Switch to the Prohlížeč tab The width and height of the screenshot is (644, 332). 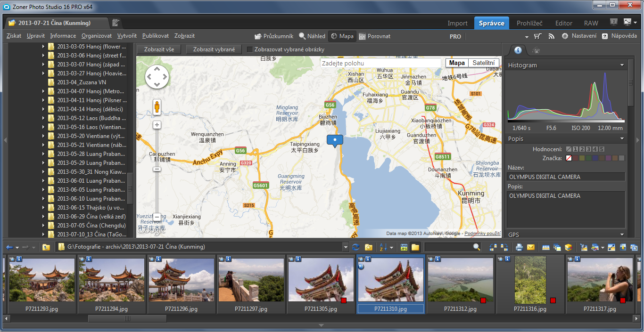point(529,23)
